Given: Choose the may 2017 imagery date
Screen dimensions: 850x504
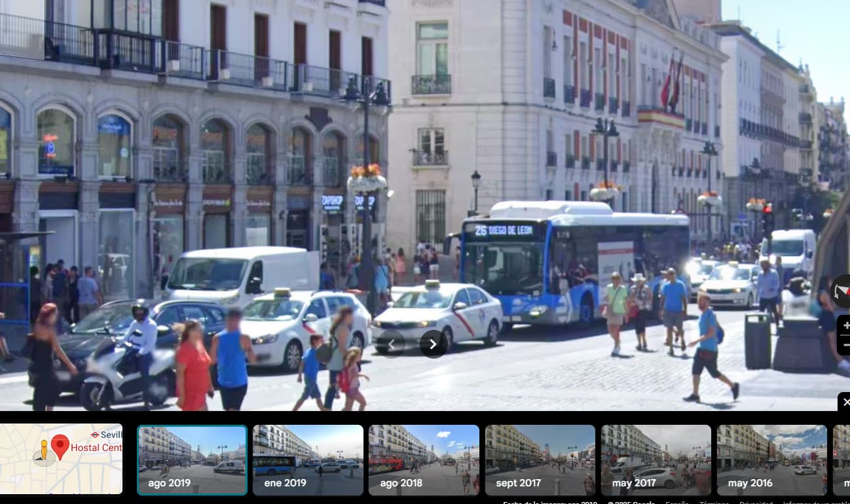Looking at the screenshot, I should tap(656, 459).
